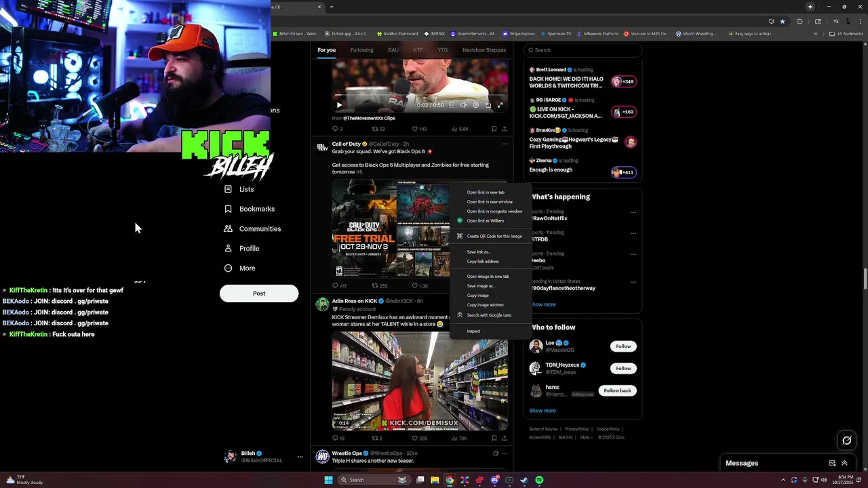
Task: Open the Billeh account switcher ellipsis
Action: pos(300,457)
